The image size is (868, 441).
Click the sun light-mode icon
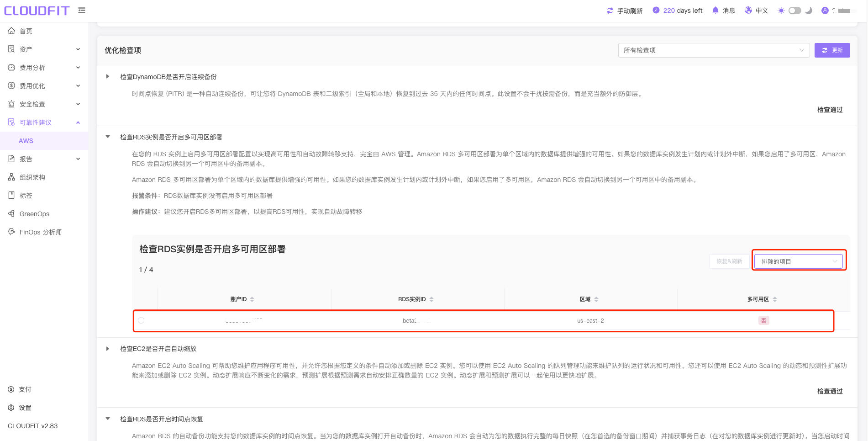(x=781, y=11)
